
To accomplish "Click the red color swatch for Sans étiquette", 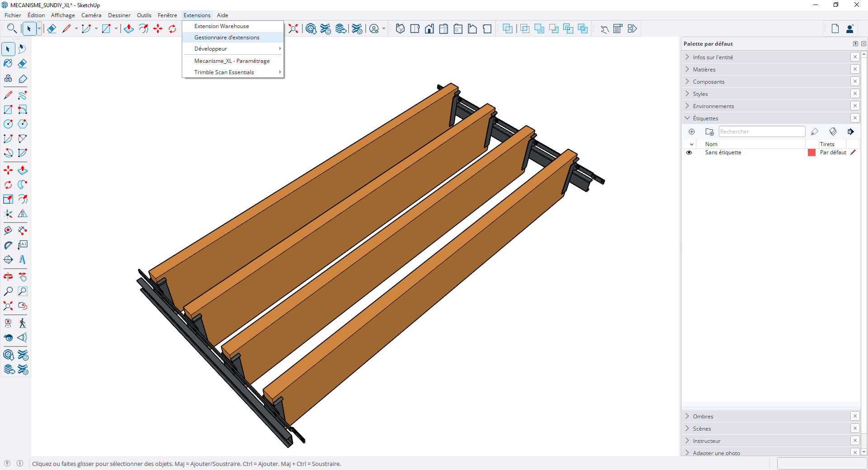I will 811,152.
